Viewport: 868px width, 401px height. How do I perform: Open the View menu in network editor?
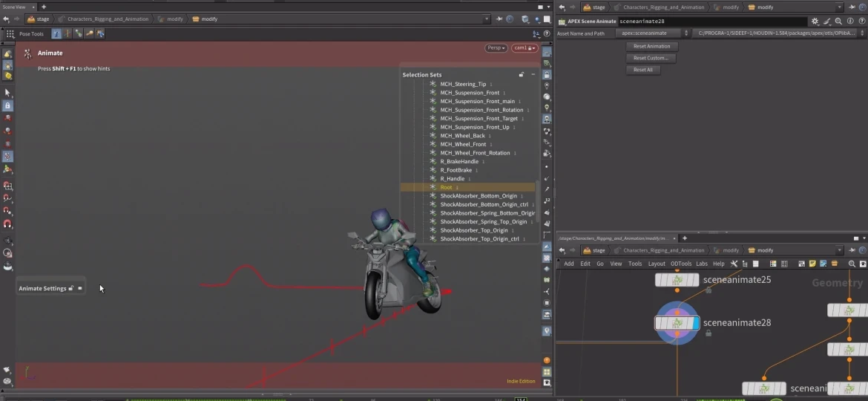pos(616,264)
